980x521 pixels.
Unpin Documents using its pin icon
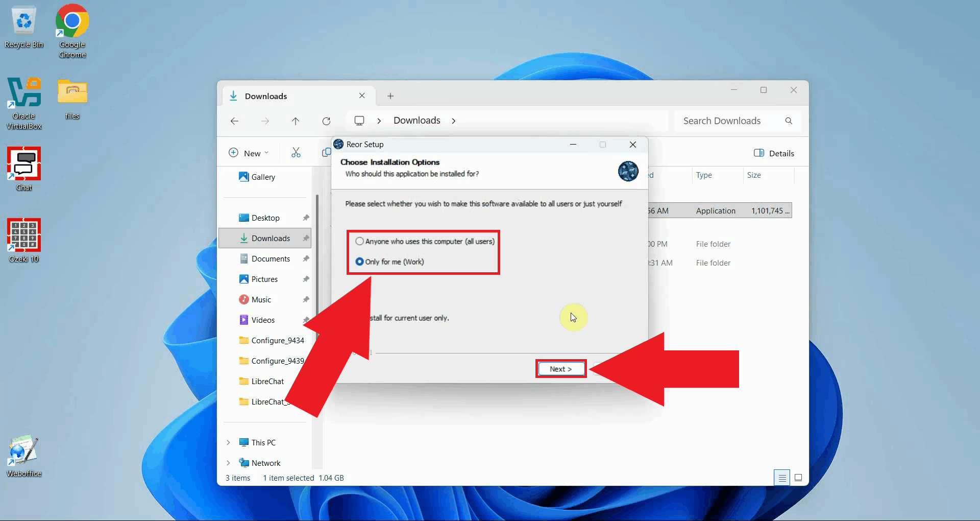tap(306, 258)
